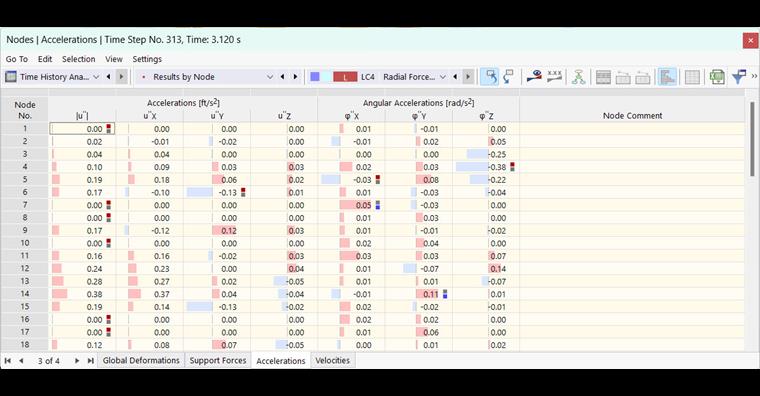This screenshot has height=396, width=760.
Task: Click the blue load case color swatch
Action: point(315,77)
